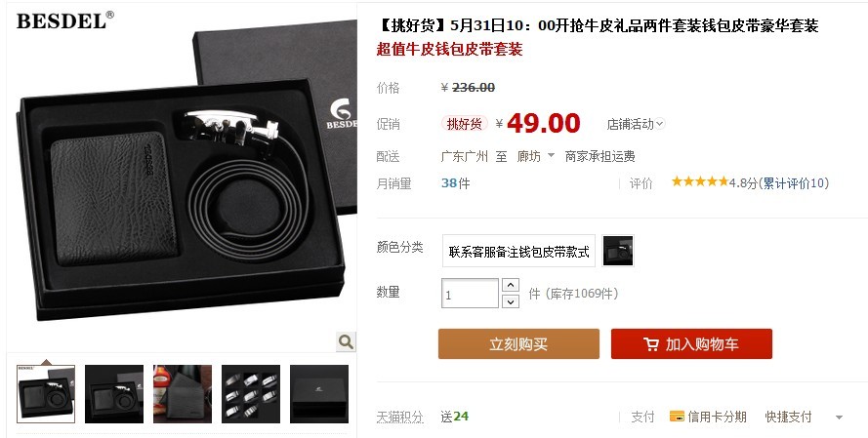Screen dimensions: 868x438
Task: Select the gift box color swatch option
Action: pos(618,251)
